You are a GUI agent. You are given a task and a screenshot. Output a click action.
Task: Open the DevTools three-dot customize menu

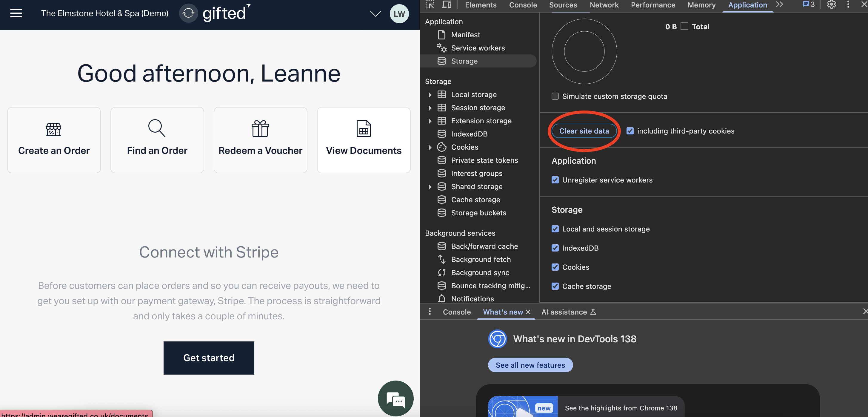(x=848, y=4)
